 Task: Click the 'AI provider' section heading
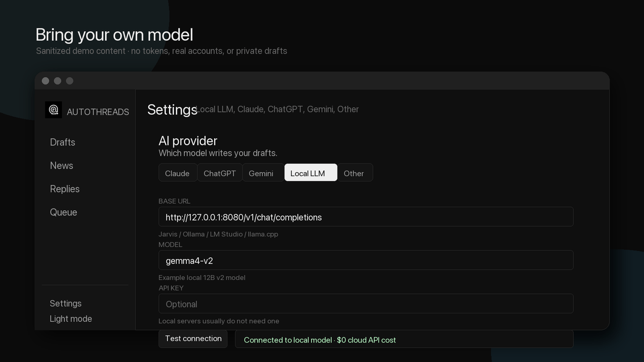(x=188, y=141)
